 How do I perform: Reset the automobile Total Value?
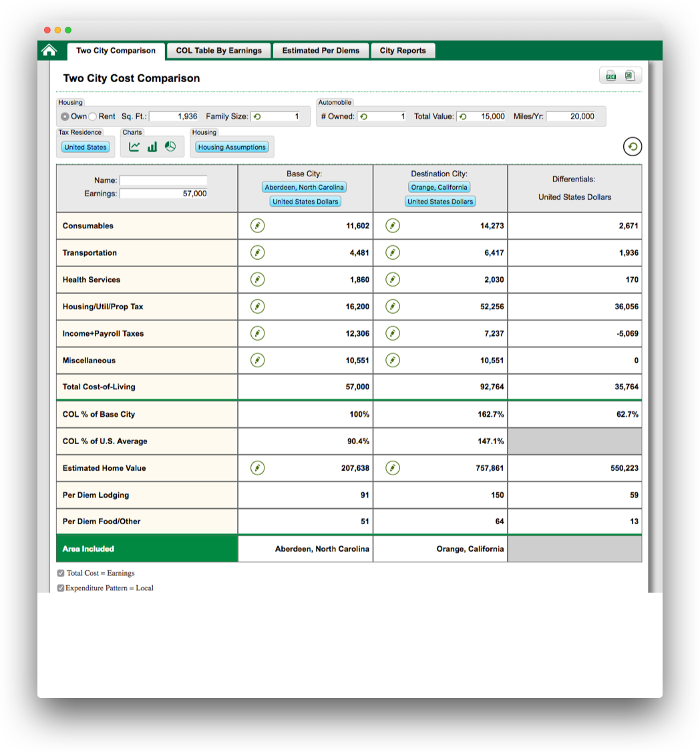[463, 117]
